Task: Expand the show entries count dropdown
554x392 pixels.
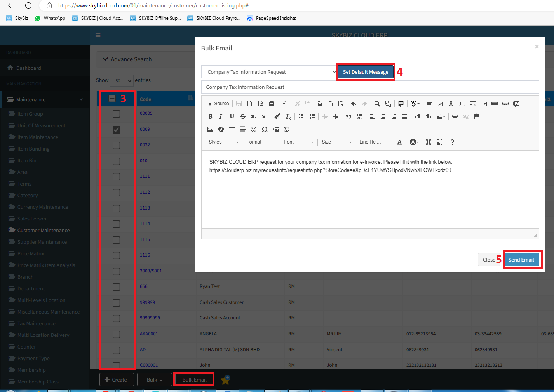Action: (122, 81)
